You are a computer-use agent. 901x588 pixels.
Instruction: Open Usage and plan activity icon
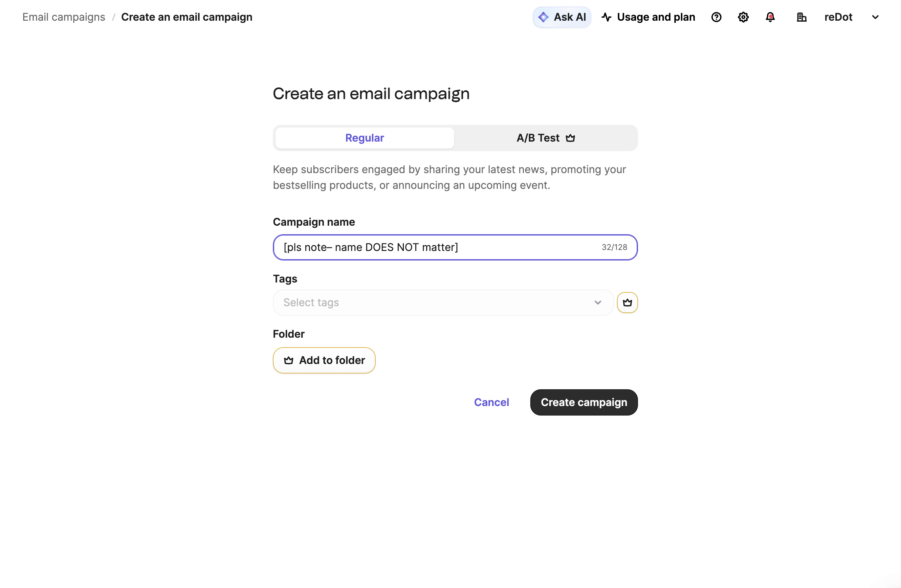pyautogui.click(x=606, y=17)
